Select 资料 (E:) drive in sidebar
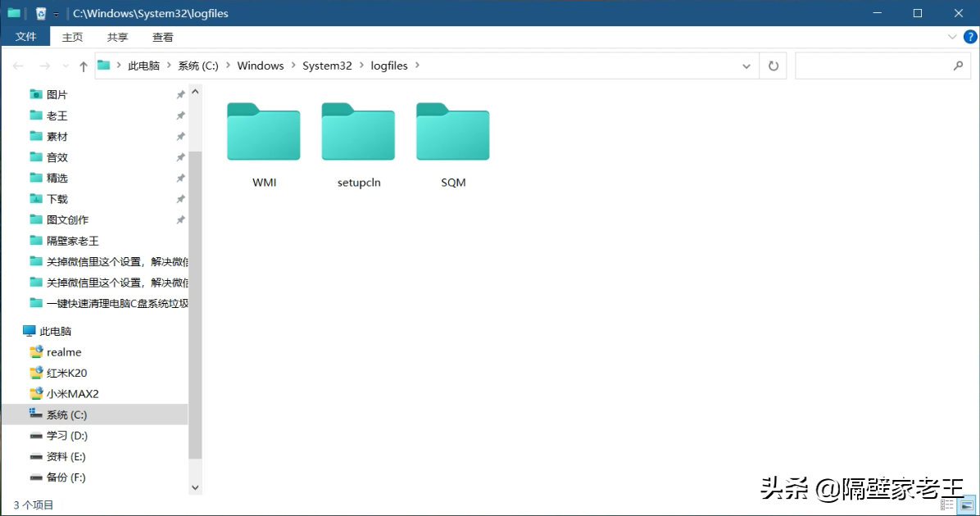The width and height of the screenshot is (980, 516). point(66,457)
